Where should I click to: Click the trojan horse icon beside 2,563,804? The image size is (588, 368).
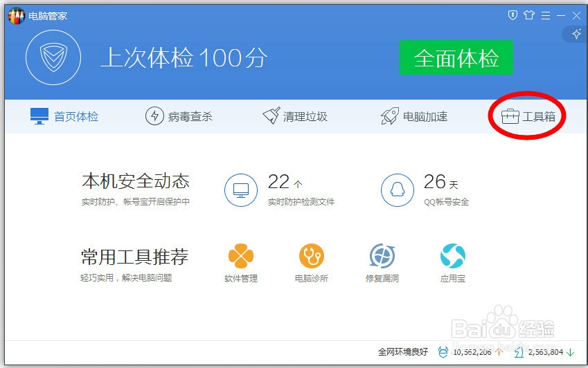[x=519, y=352]
